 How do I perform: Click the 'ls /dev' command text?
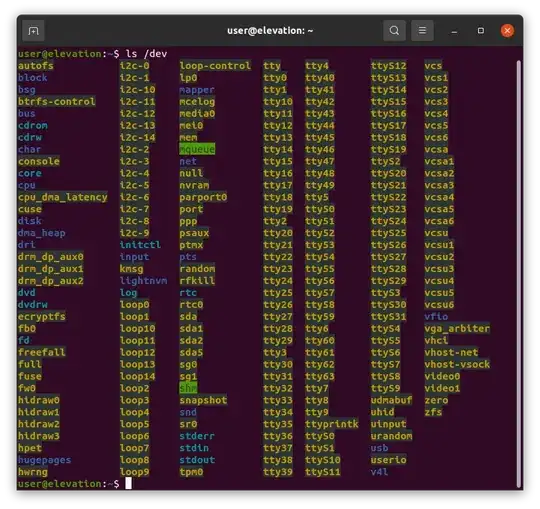coord(146,54)
